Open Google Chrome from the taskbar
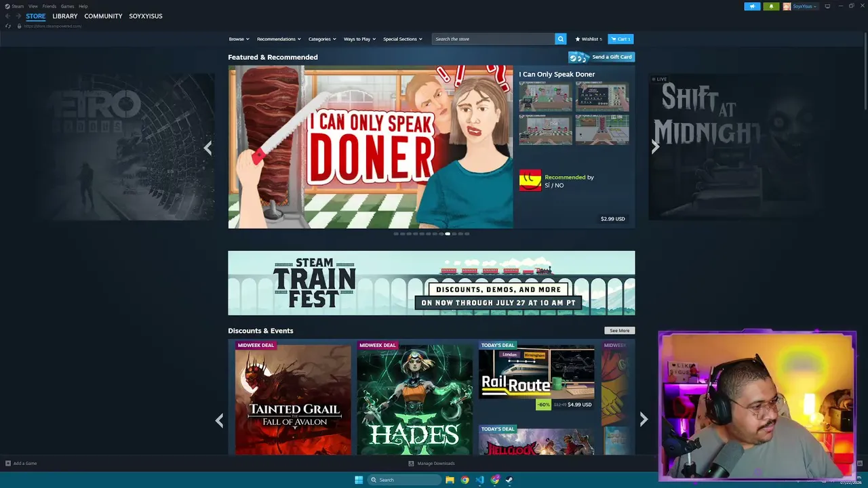 [x=465, y=480]
